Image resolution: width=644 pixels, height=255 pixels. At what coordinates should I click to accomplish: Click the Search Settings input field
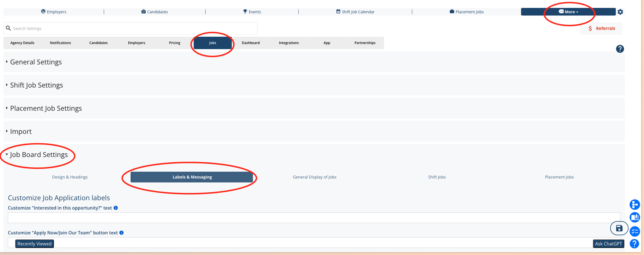131,28
